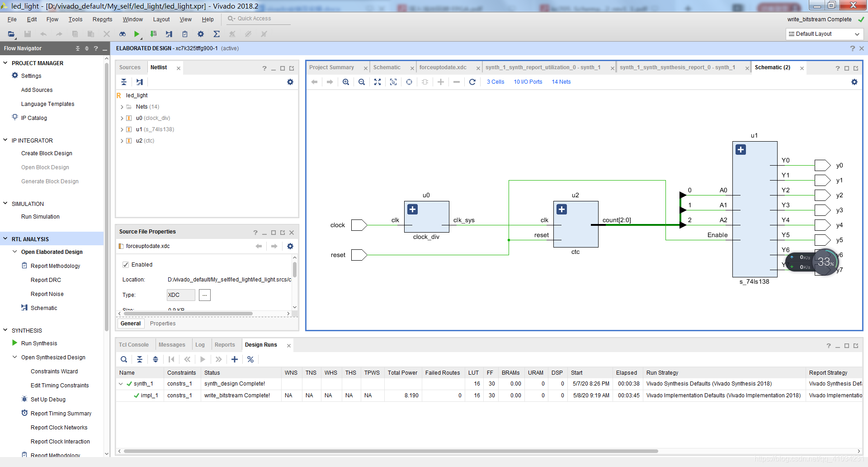Zoom out of the schematic view
Viewport: 868px width, 467px height.
(362, 82)
